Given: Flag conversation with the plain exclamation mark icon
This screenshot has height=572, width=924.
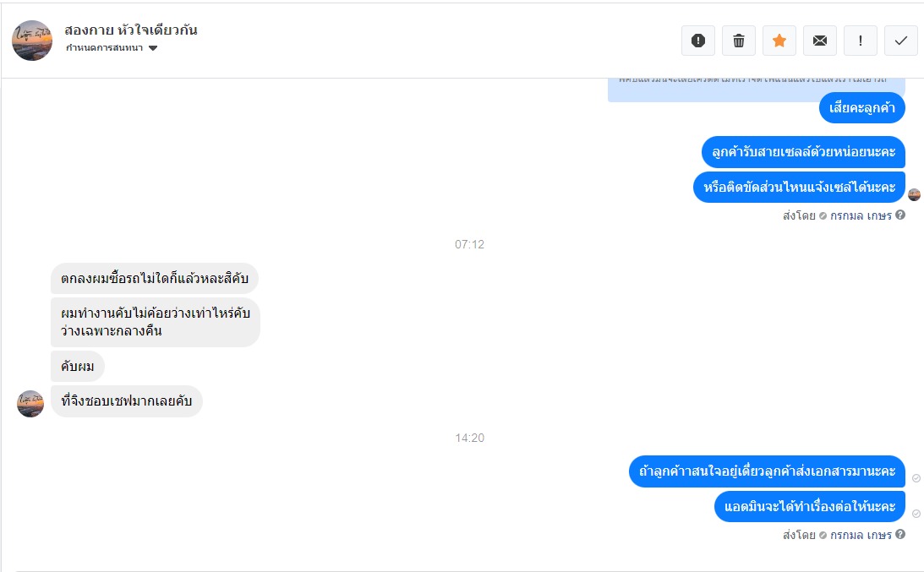Looking at the screenshot, I should pyautogui.click(x=861, y=41).
